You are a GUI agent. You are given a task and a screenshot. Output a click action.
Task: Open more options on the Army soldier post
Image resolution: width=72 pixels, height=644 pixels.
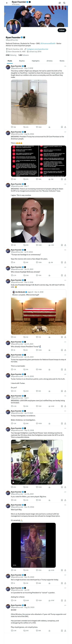[65, 66]
